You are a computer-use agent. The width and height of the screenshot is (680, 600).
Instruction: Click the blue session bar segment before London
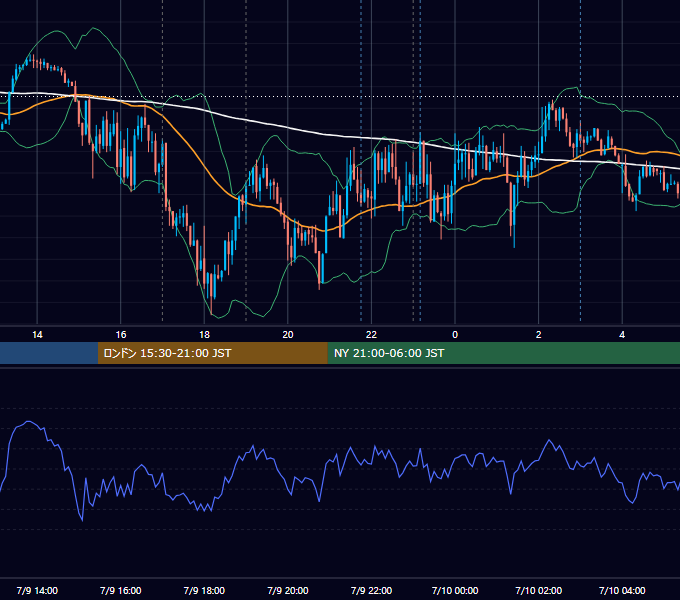(x=49, y=353)
